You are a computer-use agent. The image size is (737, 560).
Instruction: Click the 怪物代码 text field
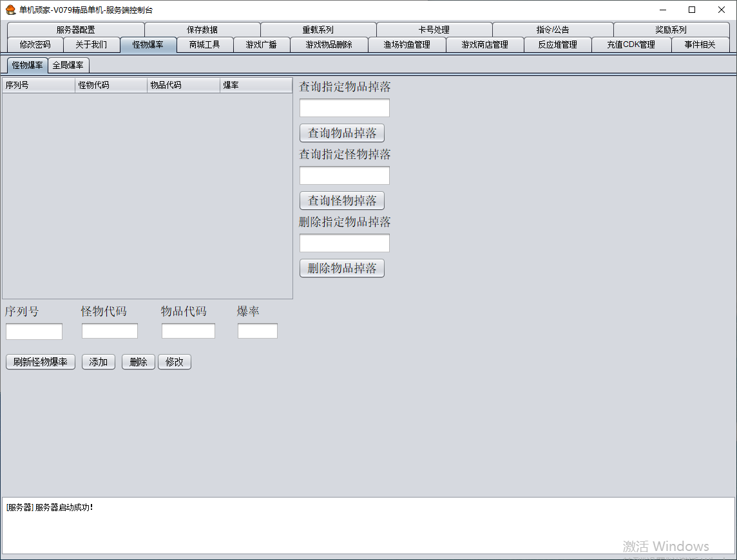pos(110,331)
